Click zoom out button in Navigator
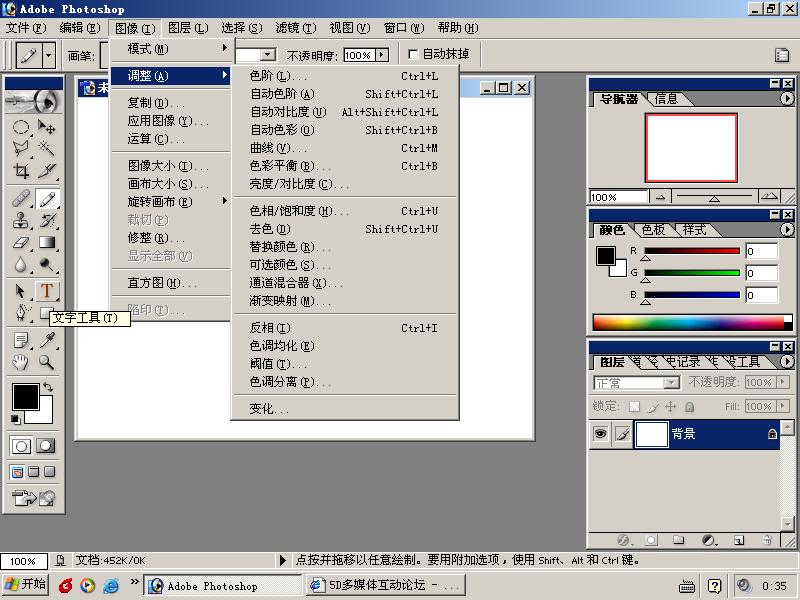This screenshot has height=600, width=800. (660, 197)
